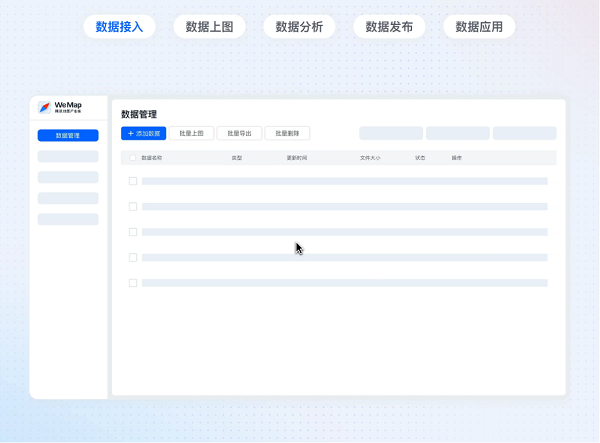Check the fifth data row checkbox
The image size is (600, 443).
133,283
